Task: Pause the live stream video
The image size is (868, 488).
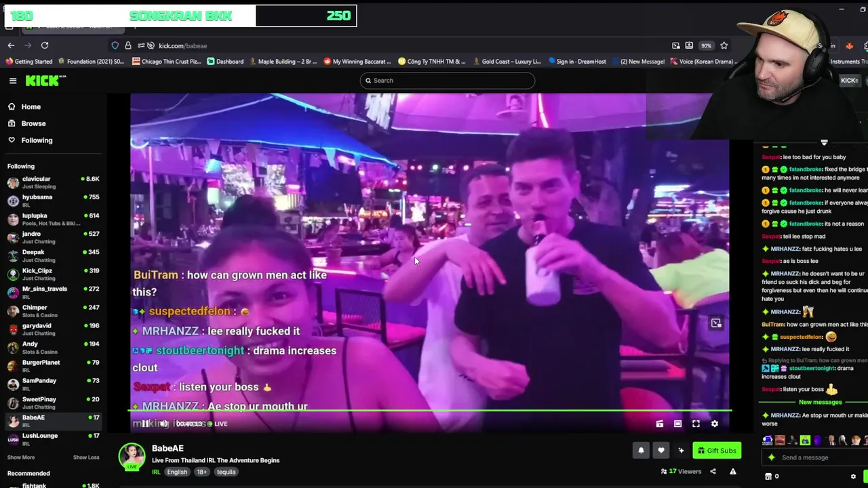Action: [145, 424]
